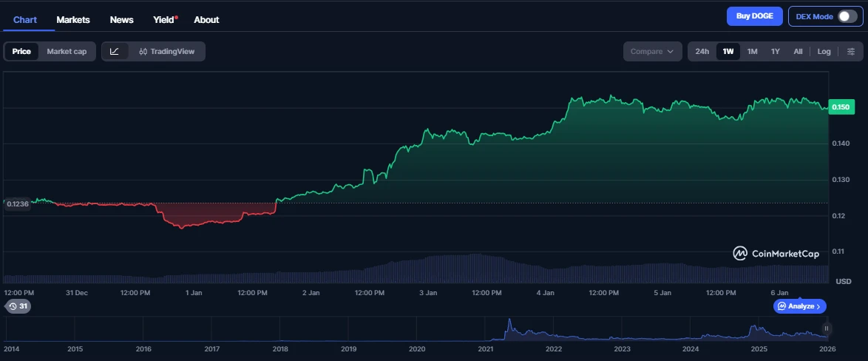Click the Buy DOGE button
Image resolution: width=868 pixels, height=361 pixels.
pyautogui.click(x=755, y=16)
